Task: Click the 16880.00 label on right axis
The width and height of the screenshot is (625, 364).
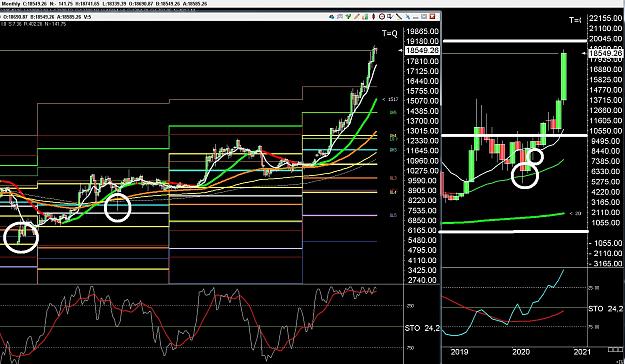Action: pos(605,69)
